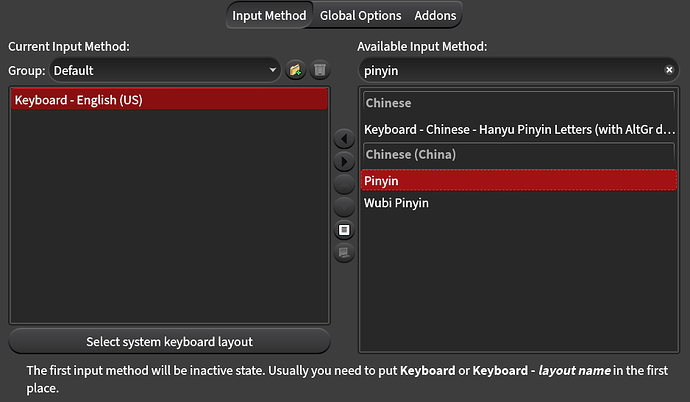Select Keyboard - Chinese - Hanyu Pinyin Letters
Image resolution: width=690 pixels, height=402 pixels.
(511, 130)
